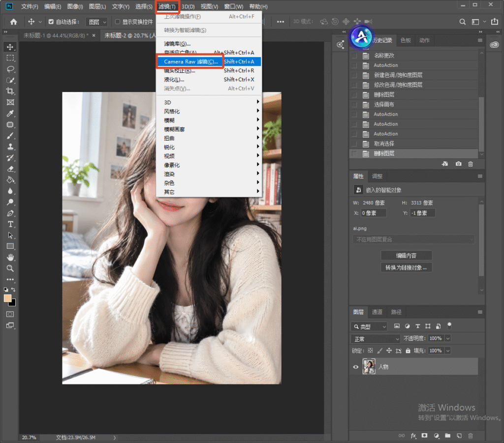Choose 转换为智能滤镜(S) menu entry
The image size is (504, 443).
[x=209, y=30]
